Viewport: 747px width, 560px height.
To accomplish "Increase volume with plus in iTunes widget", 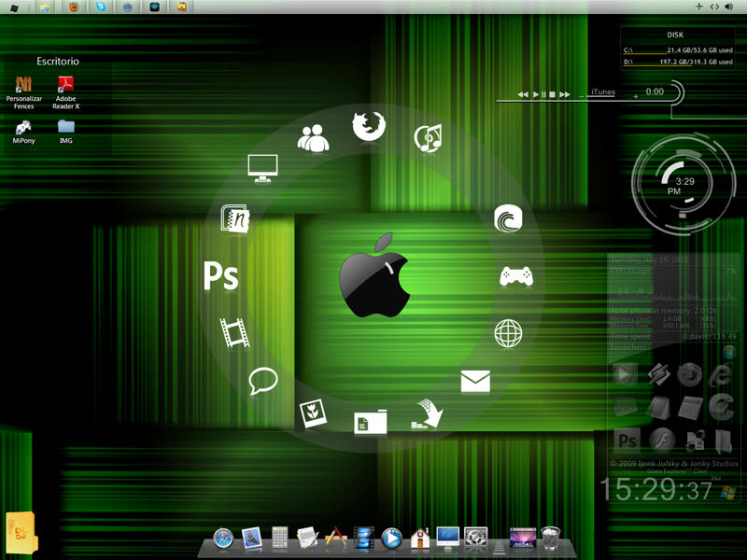I will (x=636, y=96).
